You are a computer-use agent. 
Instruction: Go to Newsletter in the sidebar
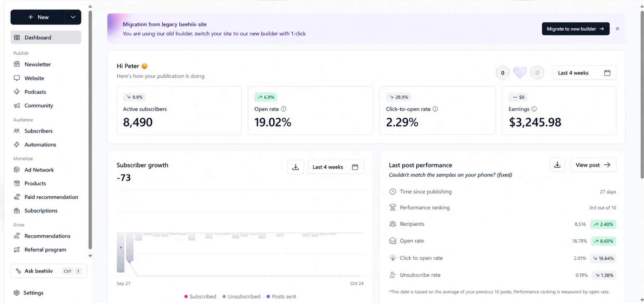tap(38, 64)
